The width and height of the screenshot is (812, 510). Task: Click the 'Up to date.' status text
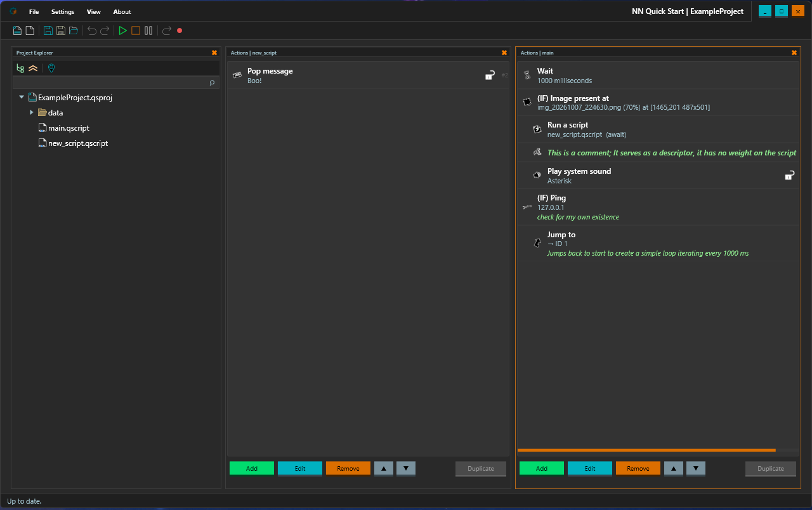coord(24,501)
